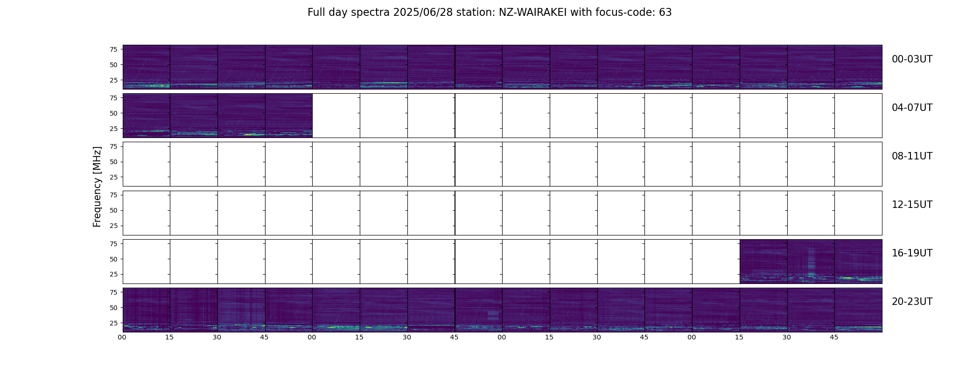Click the '50' tick of the 04-07UT row
This screenshot has height=373, width=980.
[113, 113]
